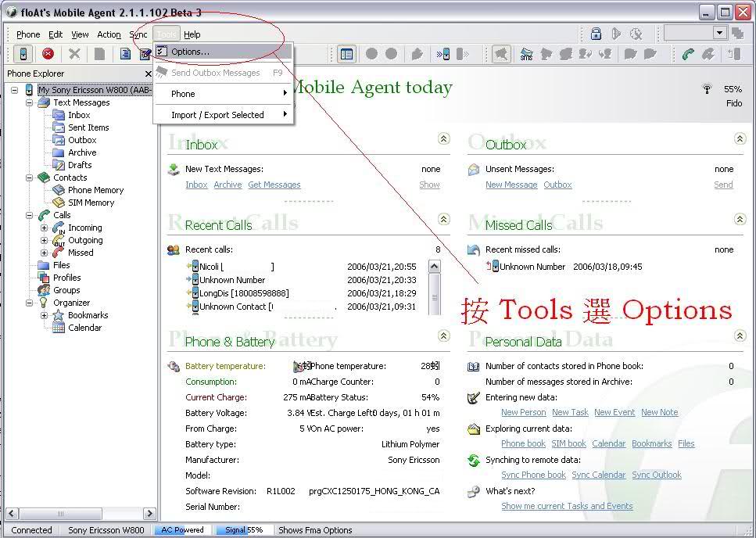Click the signal antenna icon near 55%
The height and width of the screenshot is (538, 756).
(x=707, y=89)
